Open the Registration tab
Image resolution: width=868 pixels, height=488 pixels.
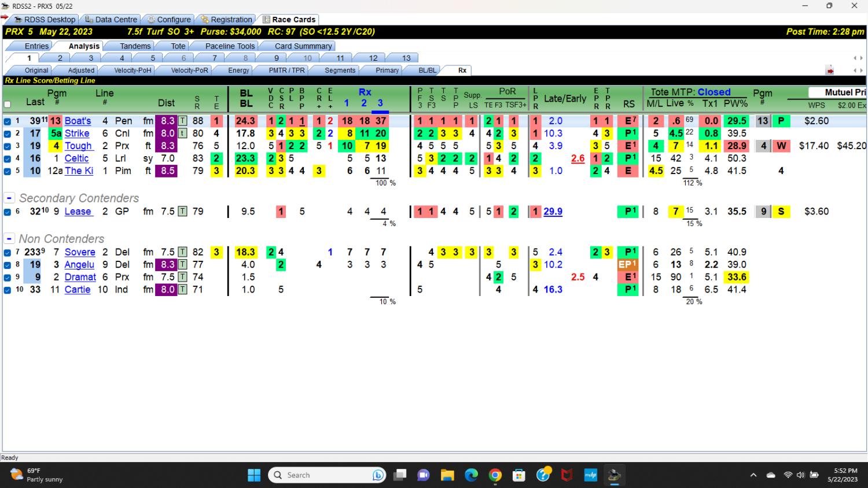[227, 19]
